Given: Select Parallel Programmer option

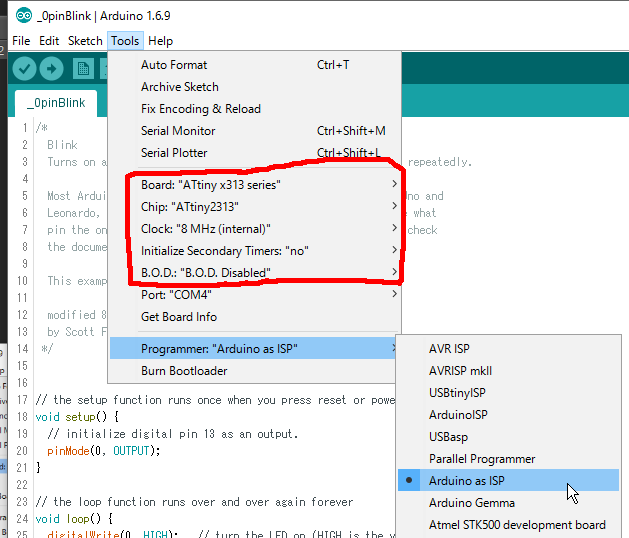Looking at the screenshot, I should point(508,459).
